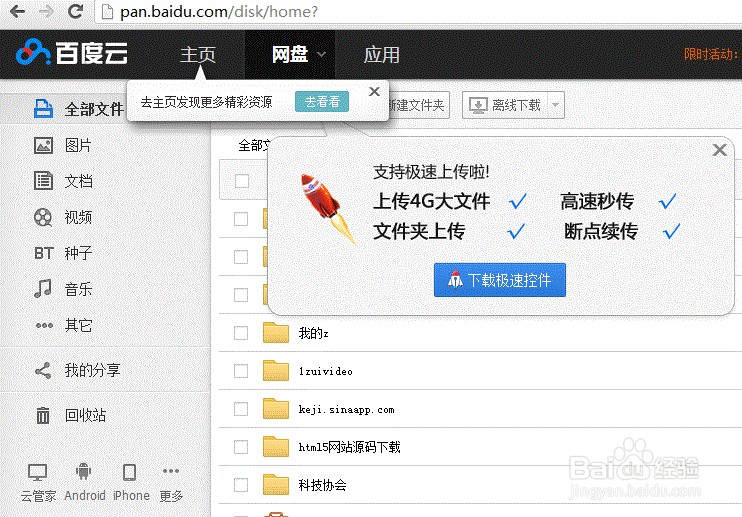The image size is (742, 517).
Task: Check the box for lzuivideo folder
Action: click(241, 371)
